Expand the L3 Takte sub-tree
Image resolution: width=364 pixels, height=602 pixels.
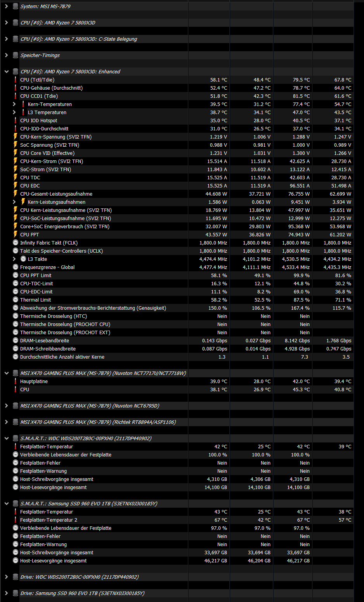[x=14, y=259]
